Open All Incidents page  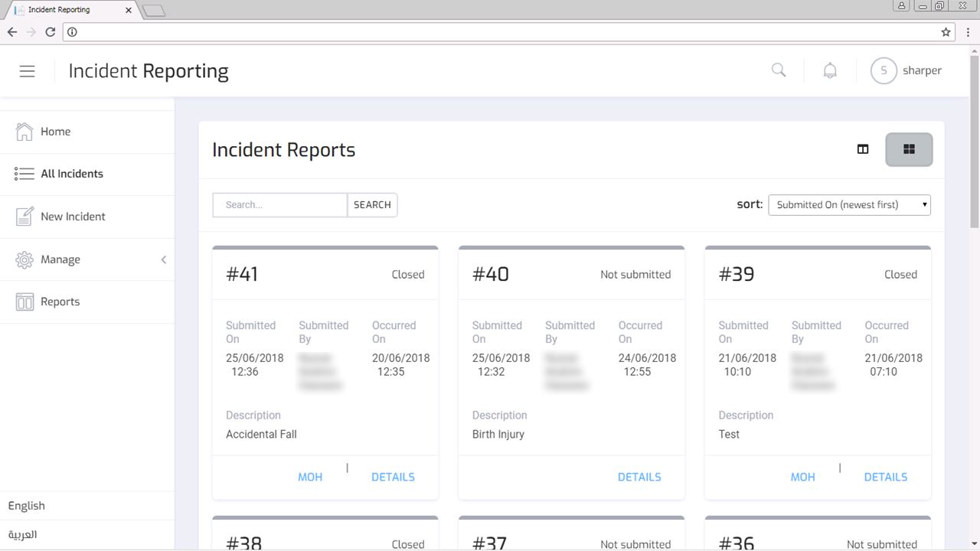pos(87,174)
